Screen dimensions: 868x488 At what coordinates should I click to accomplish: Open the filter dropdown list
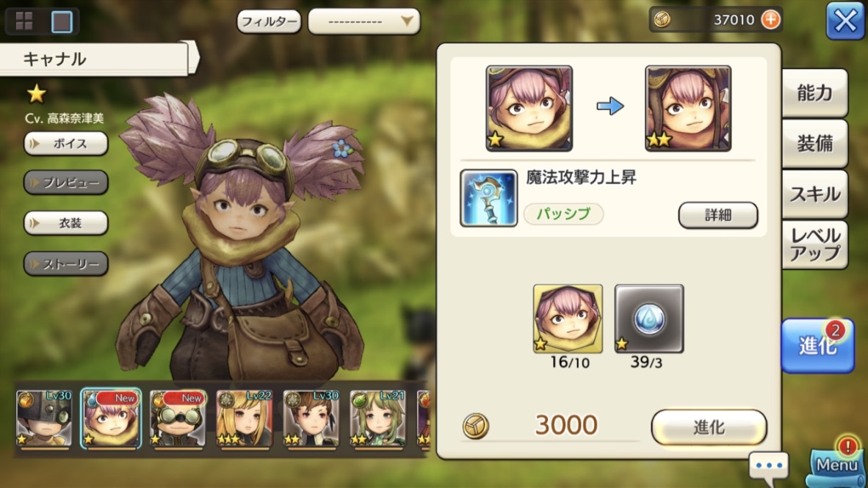coord(364,21)
